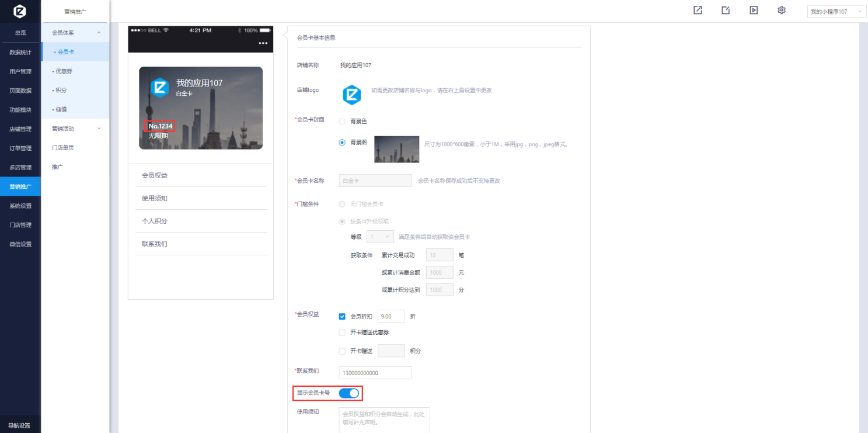Click the play preview icon in top bar
Screen dimensions: 868x433
[754, 10]
